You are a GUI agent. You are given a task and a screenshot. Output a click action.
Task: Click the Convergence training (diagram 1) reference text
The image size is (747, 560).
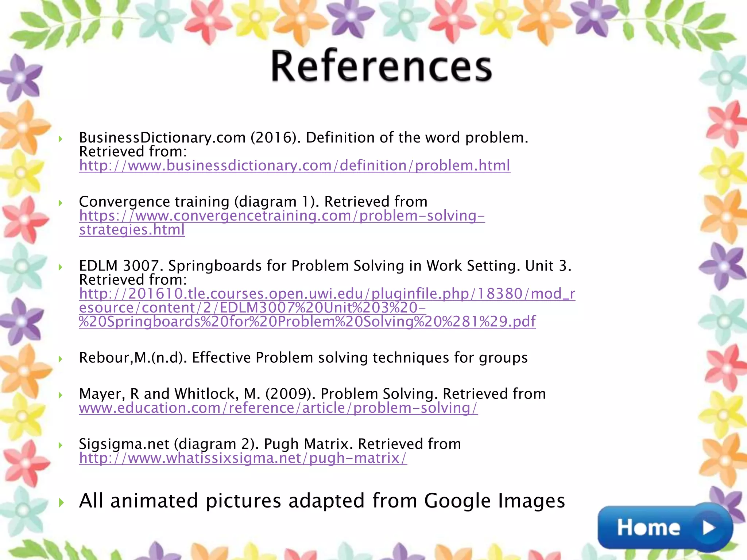pos(253,202)
